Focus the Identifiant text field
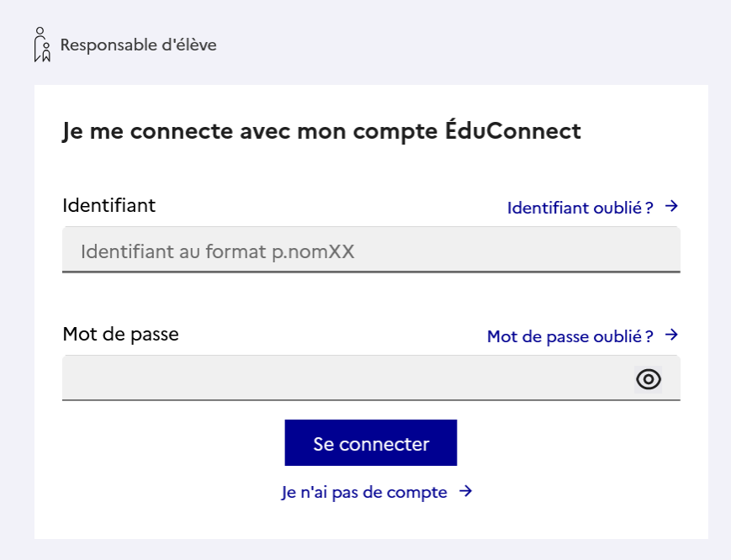 point(371,250)
